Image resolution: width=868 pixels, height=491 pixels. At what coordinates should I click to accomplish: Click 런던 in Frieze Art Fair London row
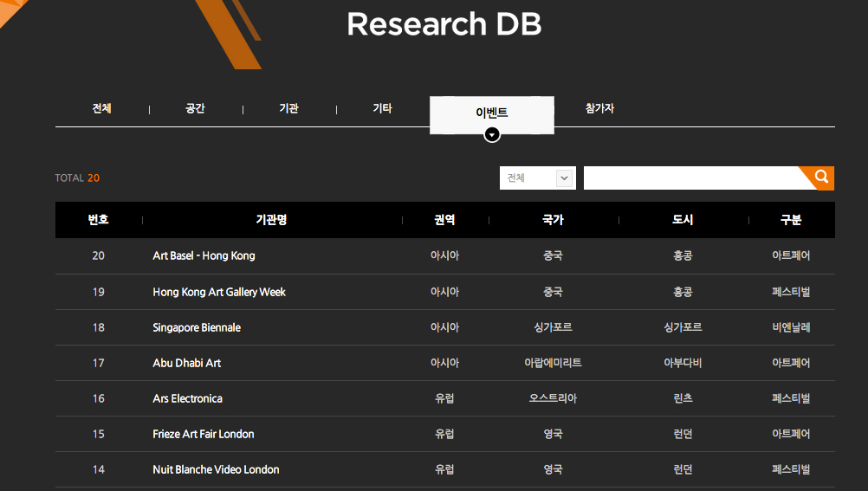pyautogui.click(x=683, y=434)
